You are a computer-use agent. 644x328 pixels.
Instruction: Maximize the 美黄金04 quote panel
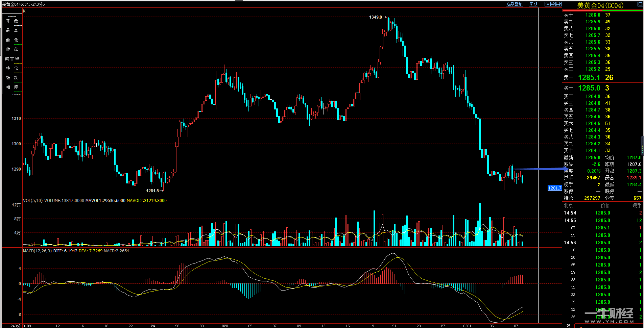[x=640, y=4]
